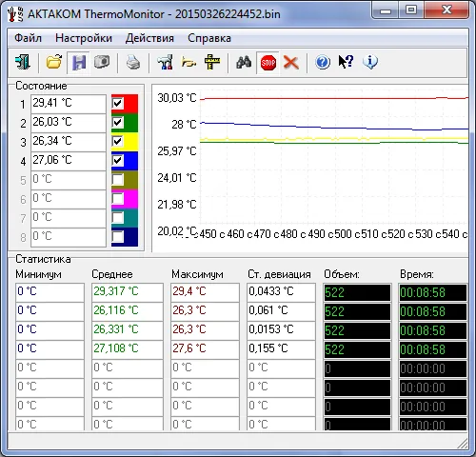Enable channel 6 magenta checkbox
This screenshot has width=476, height=457.
(x=117, y=199)
